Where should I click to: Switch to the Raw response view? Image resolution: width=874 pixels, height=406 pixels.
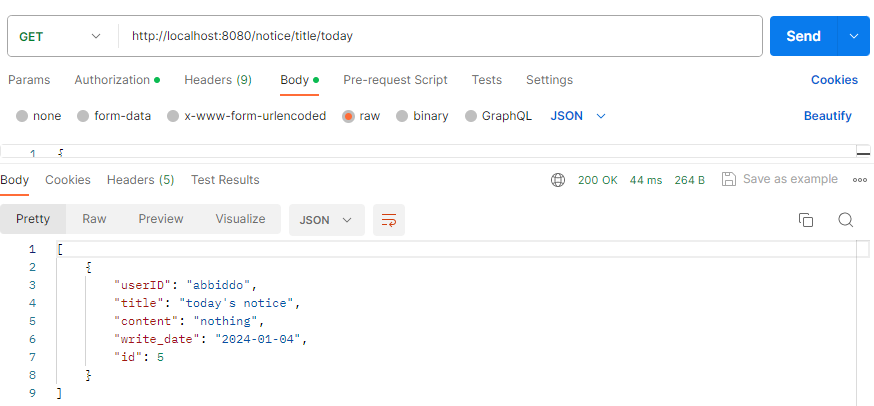94,219
